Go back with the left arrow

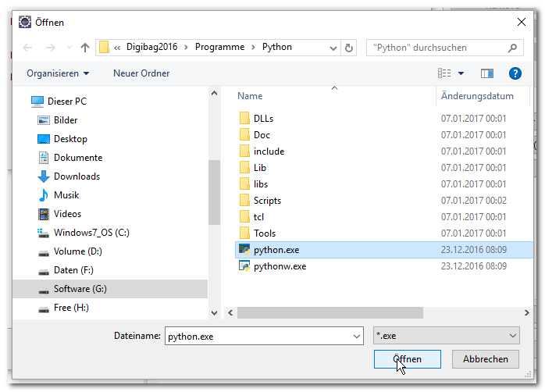pos(27,48)
